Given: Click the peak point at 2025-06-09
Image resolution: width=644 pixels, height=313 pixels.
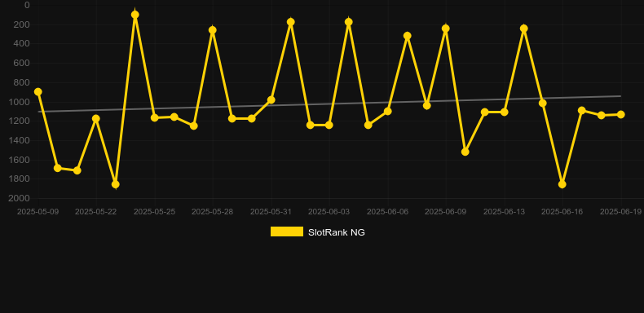Looking at the screenshot, I should click(x=446, y=29).
